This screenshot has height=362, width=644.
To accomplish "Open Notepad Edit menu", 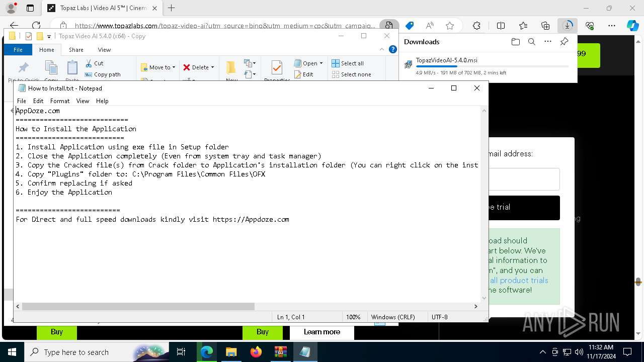I will pyautogui.click(x=38, y=101).
